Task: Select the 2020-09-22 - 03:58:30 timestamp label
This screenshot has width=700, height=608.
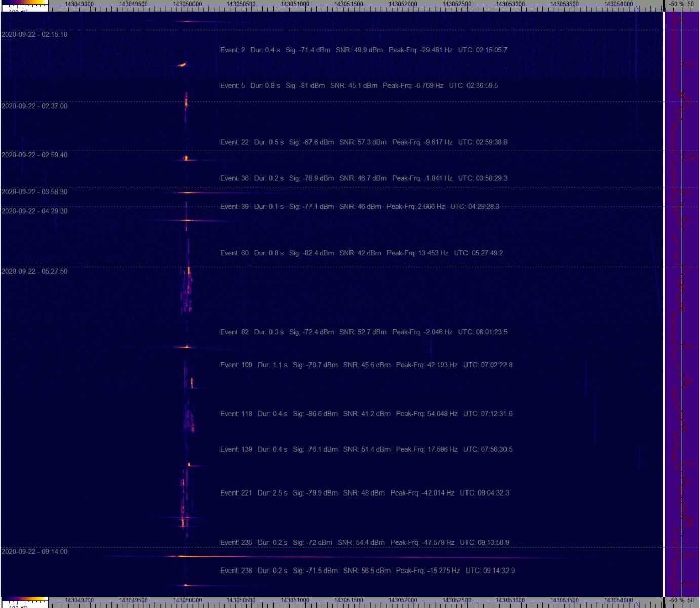Action: [34, 192]
